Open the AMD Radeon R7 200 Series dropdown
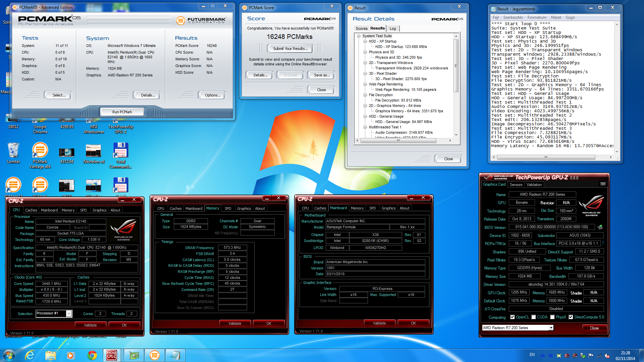The height and width of the screenshot is (362, 644). coord(551,328)
